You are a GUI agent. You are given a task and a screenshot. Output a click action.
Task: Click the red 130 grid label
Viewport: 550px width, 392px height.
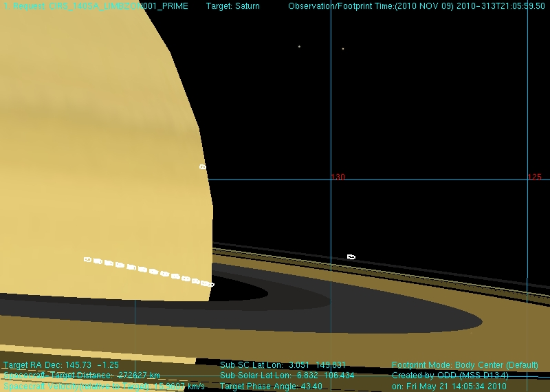coord(338,177)
